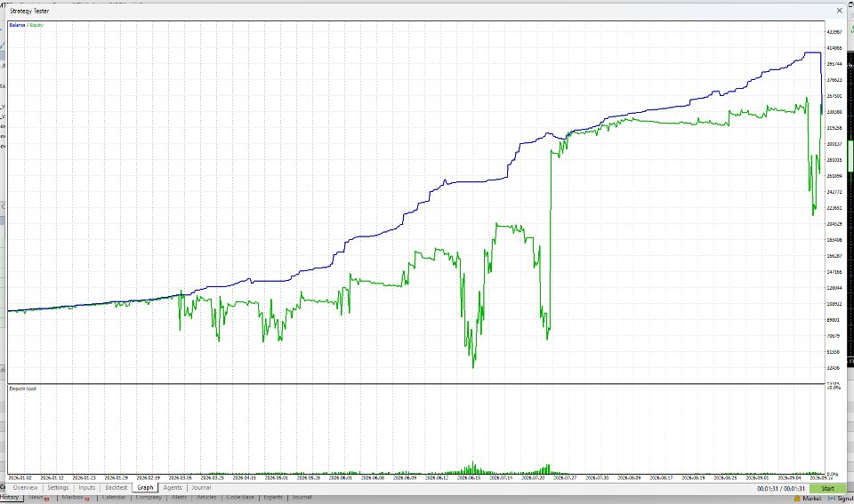854x504 pixels.
Task: Switch to the Overview tab
Action: (25, 488)
